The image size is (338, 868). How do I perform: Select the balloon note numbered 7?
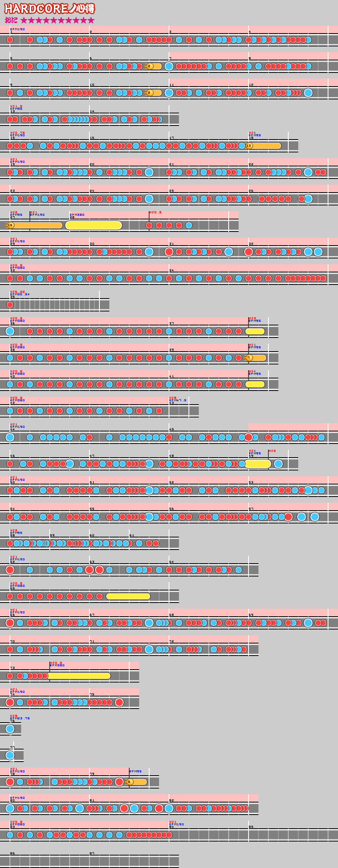[249, 358]
